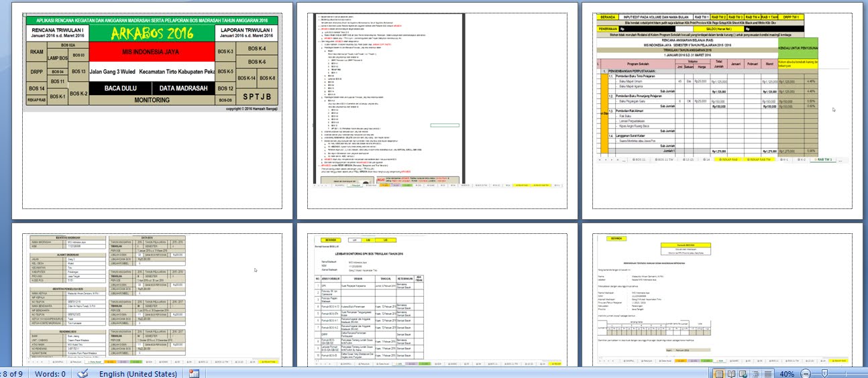Image resolution: width=868 pixels, height=378 pixels.
Task: Click the BOS K-5 cell
Action: [x=225, y=72]
